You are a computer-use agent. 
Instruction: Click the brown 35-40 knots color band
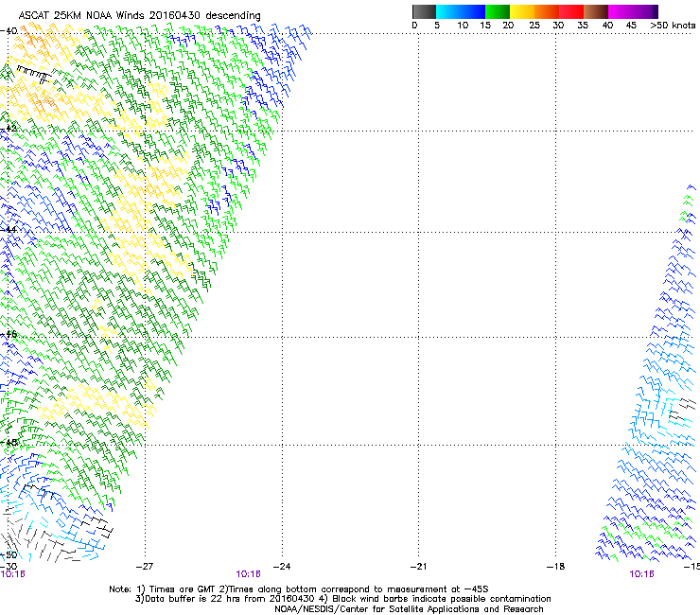[596, 11]
